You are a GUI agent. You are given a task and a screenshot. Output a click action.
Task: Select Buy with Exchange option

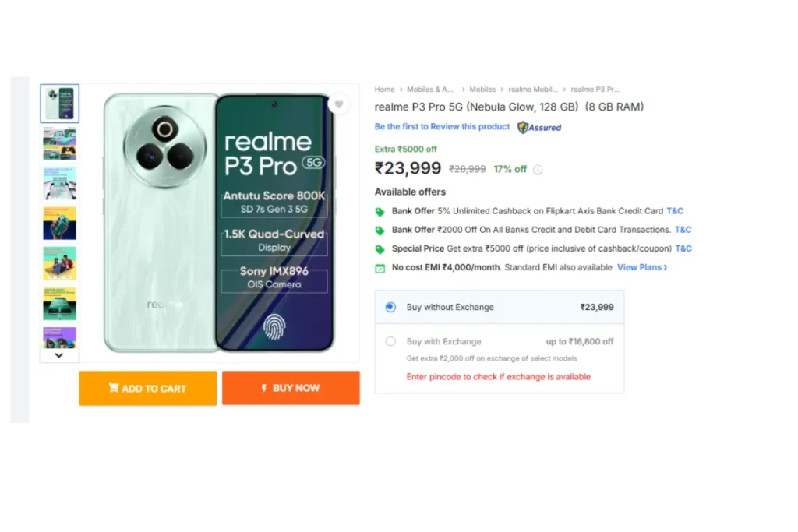pyautogui.click(x=390, y=342)
